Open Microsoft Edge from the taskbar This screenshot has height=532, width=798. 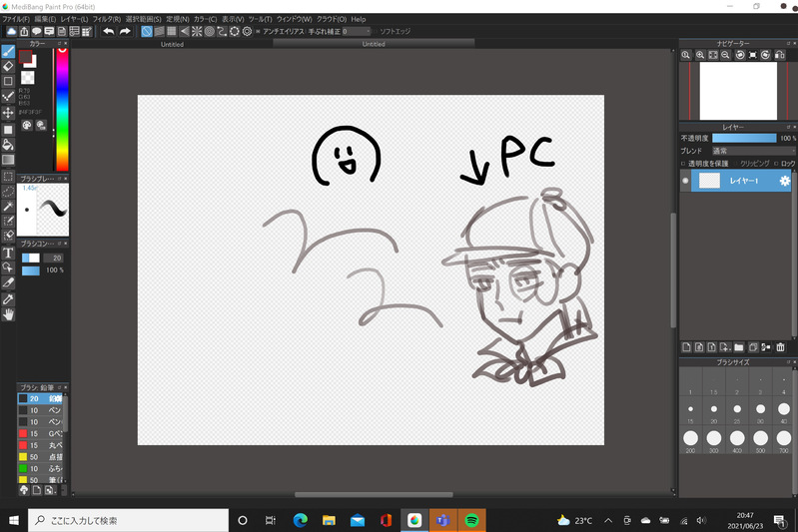[301, 520]
